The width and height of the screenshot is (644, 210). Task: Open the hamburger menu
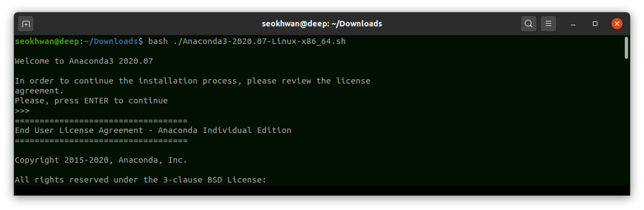click(548, 24)
